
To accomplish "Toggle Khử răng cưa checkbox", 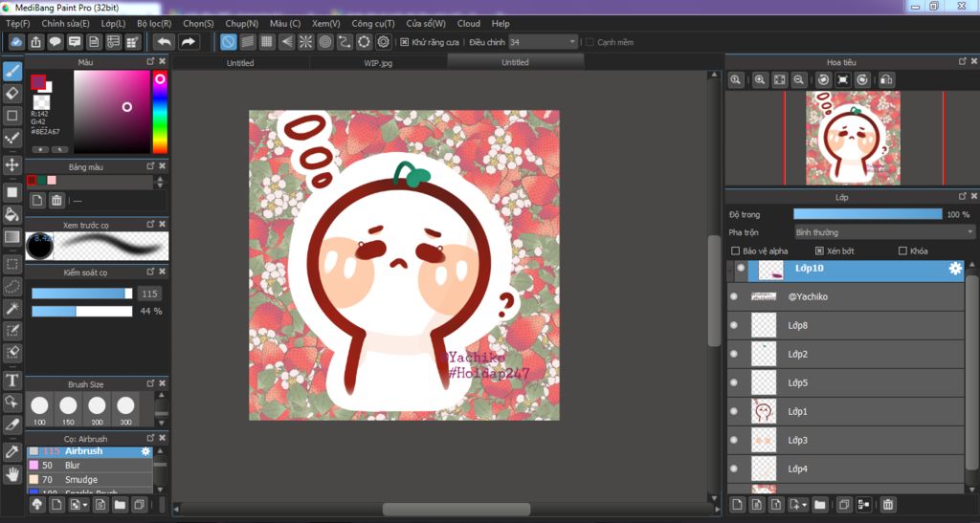I will [405, 42].
